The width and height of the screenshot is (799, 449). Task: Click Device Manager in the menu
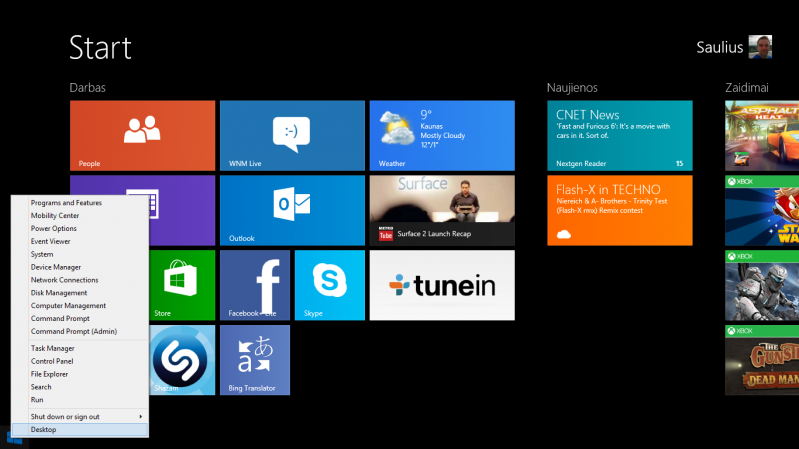[80, 267]
